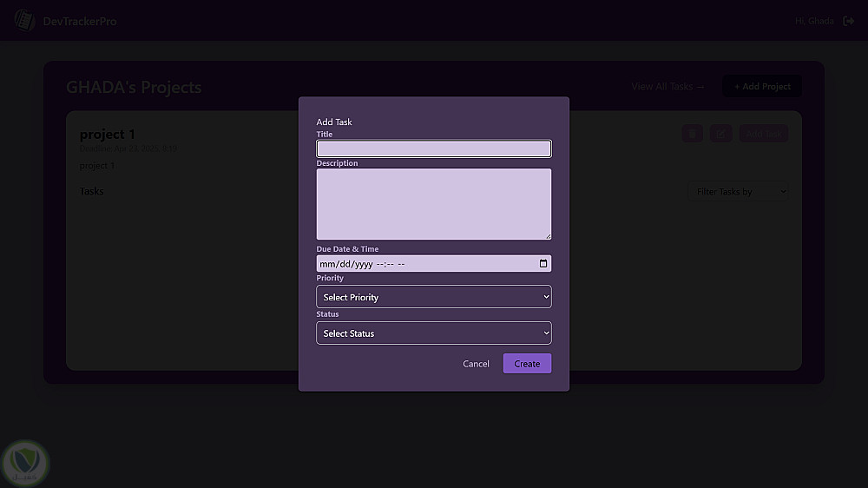The image size is (868, 488).
Task: Click the Deadline date text of project 1
Action: tap(128, 148)
